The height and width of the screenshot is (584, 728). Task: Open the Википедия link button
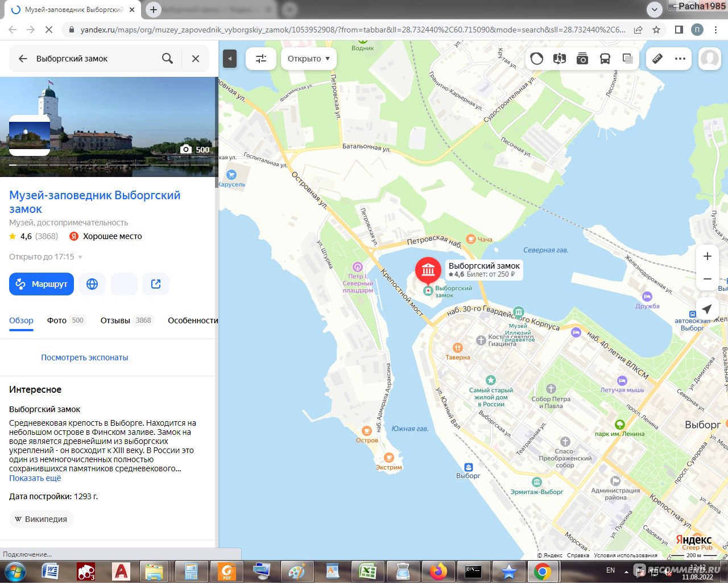[x=42, y=519]
